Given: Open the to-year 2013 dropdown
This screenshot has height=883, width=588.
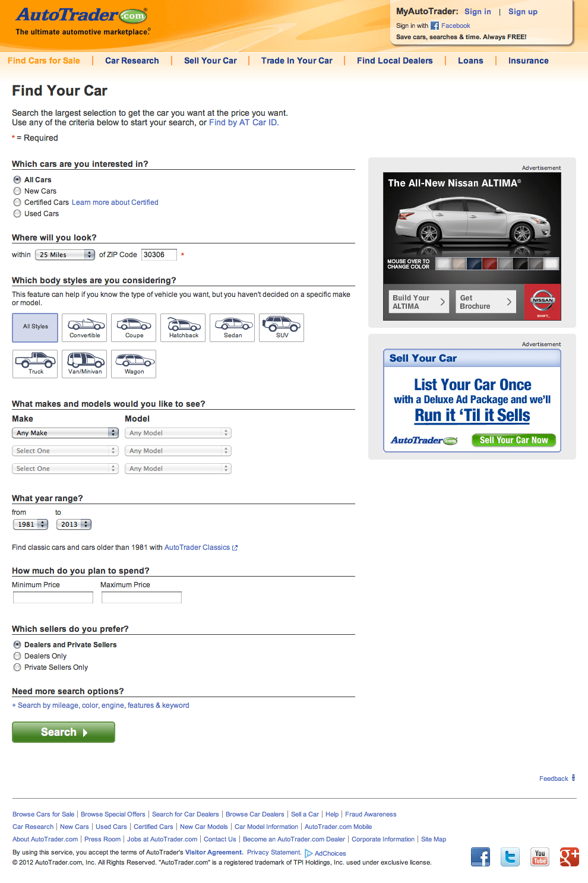Looking at the screenshot, I should pos(74,524).
